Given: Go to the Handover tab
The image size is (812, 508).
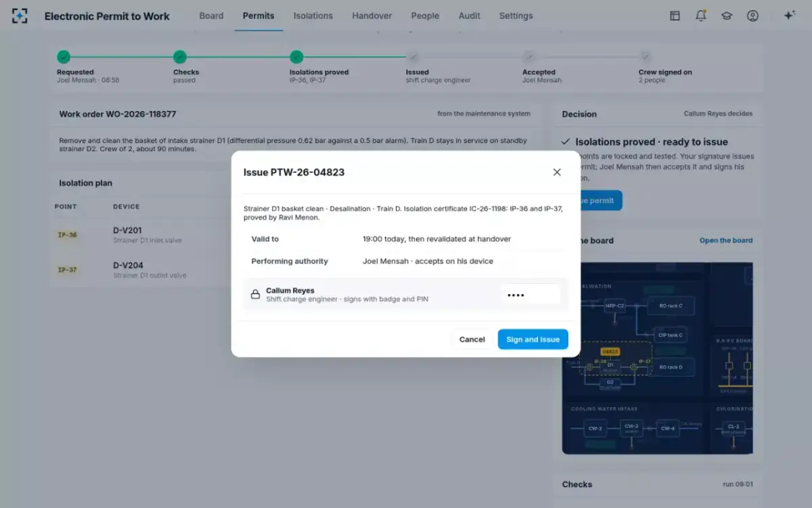Looking at the screenshot, I should tap(371, 16).
